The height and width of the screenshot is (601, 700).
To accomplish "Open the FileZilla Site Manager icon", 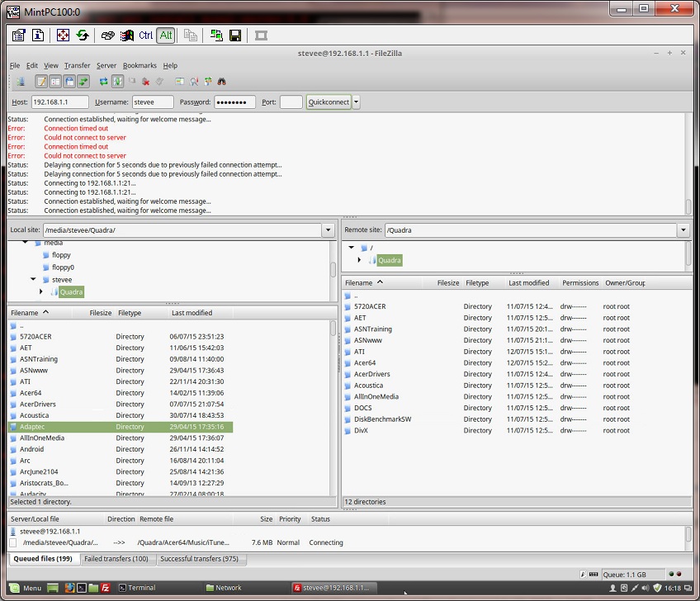I will coord(20,82).
